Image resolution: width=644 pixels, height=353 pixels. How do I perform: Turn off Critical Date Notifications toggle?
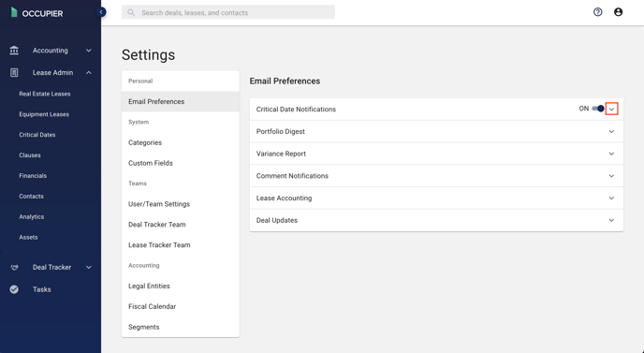tap(598, 109)
